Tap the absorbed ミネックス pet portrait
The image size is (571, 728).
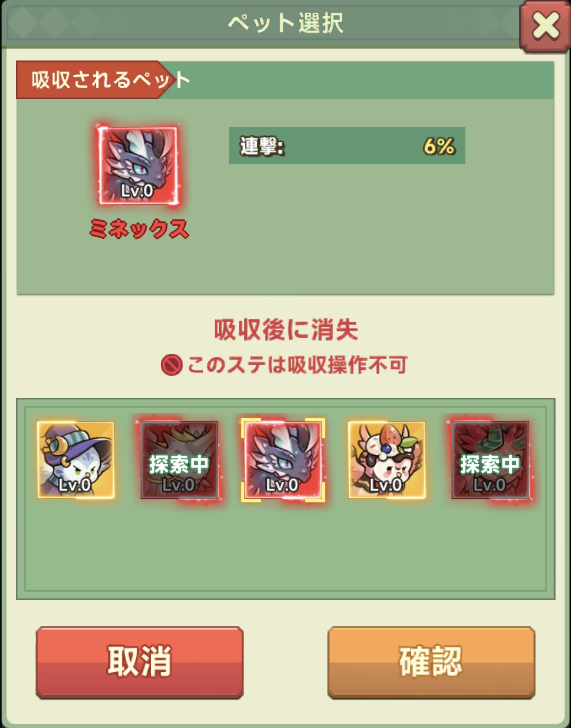click(x=138, y=165)
